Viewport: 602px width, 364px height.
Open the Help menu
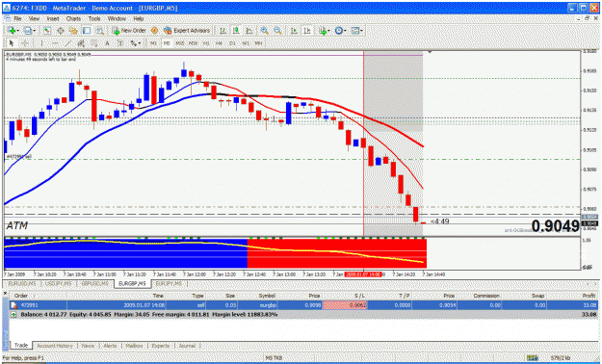(x=139, y=18)
